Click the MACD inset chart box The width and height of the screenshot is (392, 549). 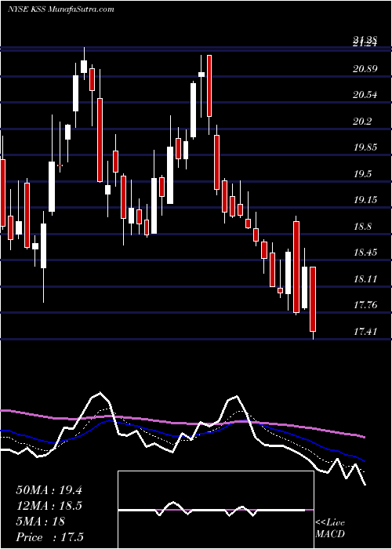tap(216, 510)
